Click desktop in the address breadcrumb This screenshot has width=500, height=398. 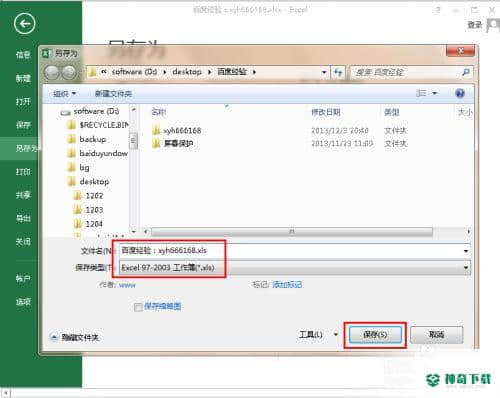pyautogui.click(x=187, y=72)
